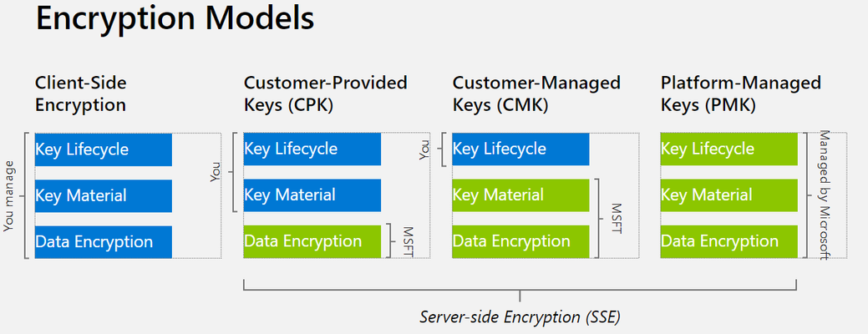The width and height of the screenshot is (868, 334).
Task: Click green Key Lifecycle block under PMK
Action: point(729,149)
